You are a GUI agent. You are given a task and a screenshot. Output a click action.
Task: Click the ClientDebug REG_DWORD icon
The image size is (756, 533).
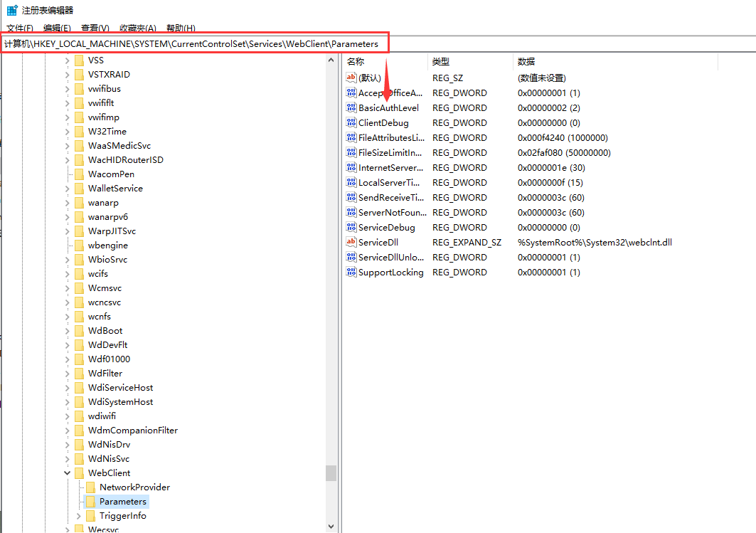[352, 122]
